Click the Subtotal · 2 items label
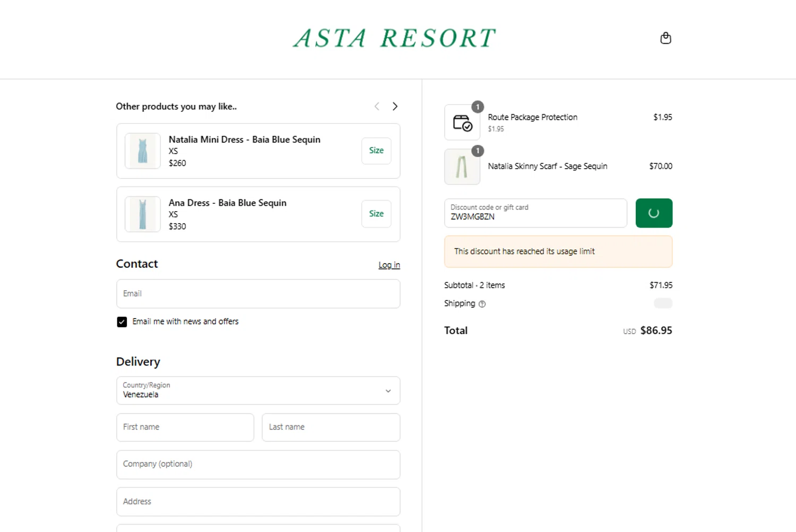796x532 pixels. pyautogui.click(x=474, y=285)
